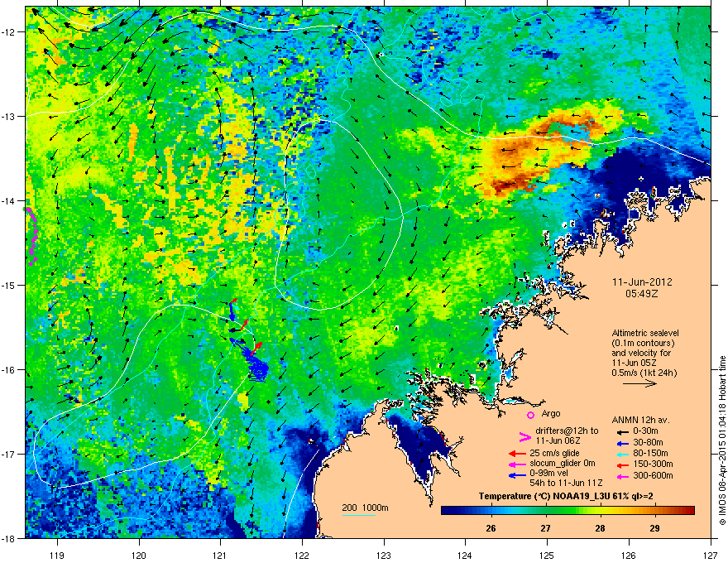Click the latitude axis label -18

(x=8, y=538)
